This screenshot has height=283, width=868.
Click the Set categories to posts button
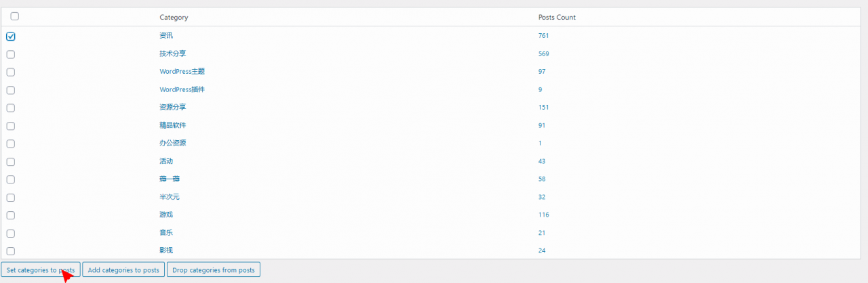[41, 270]
